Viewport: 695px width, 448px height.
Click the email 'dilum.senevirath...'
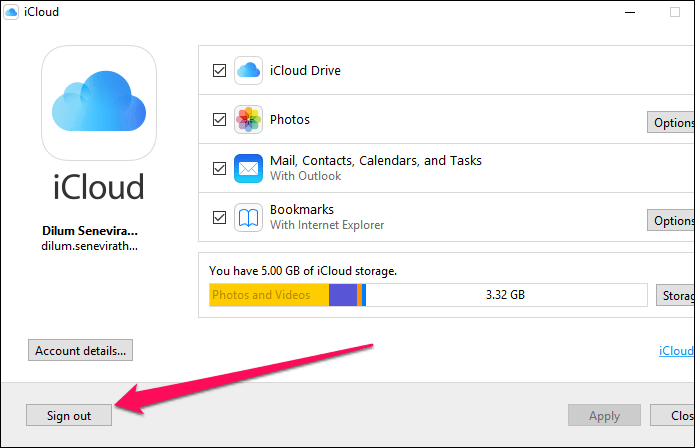coord(90,246)
